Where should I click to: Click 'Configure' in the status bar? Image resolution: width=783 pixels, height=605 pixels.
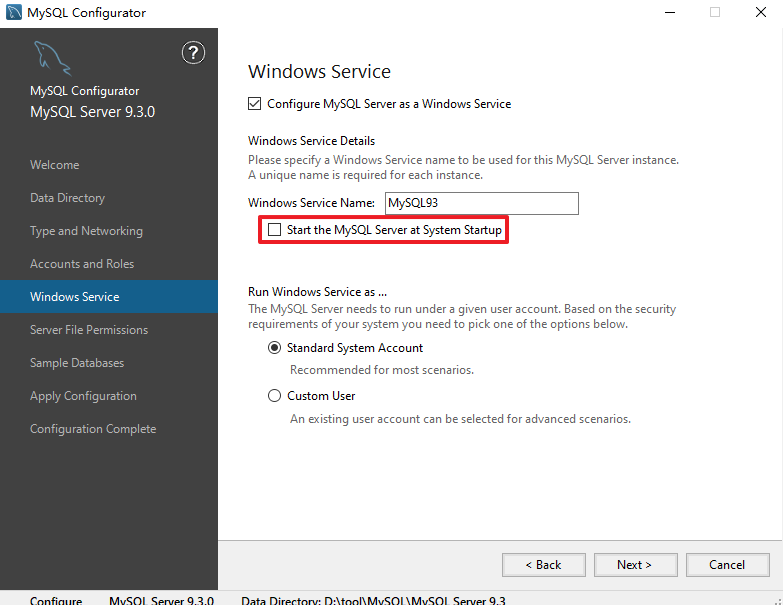click(56, 600)
